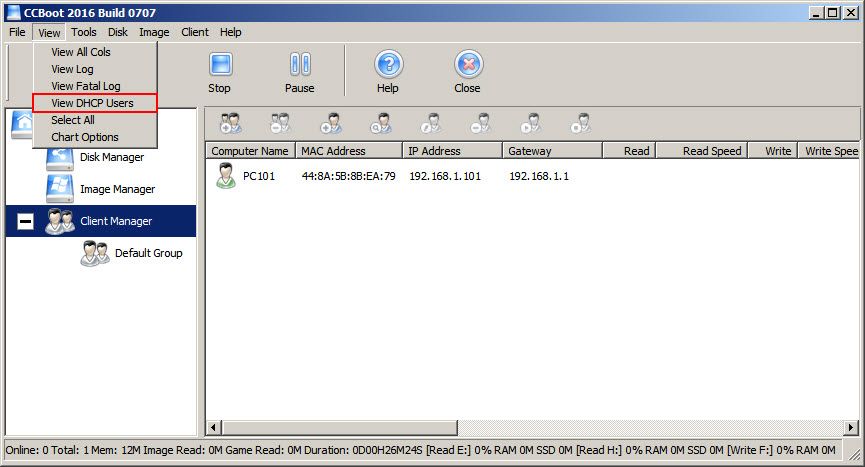Click the Stop toolbar icon
This screenshot has height=467, width=865.
click(221, 65)
